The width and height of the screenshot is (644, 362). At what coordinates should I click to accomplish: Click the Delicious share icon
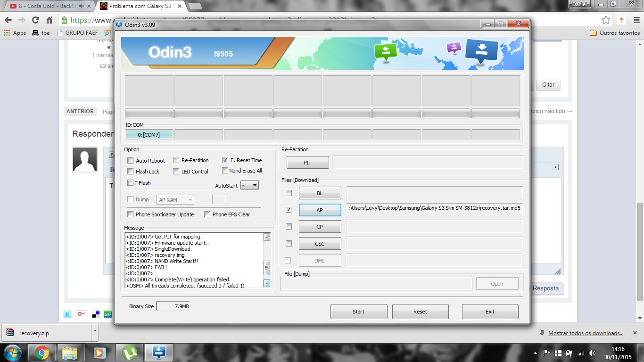(x=95, y=314)
